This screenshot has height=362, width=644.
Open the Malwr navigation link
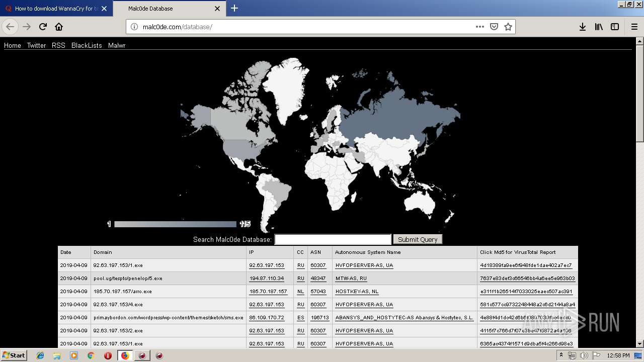point(117,45)
